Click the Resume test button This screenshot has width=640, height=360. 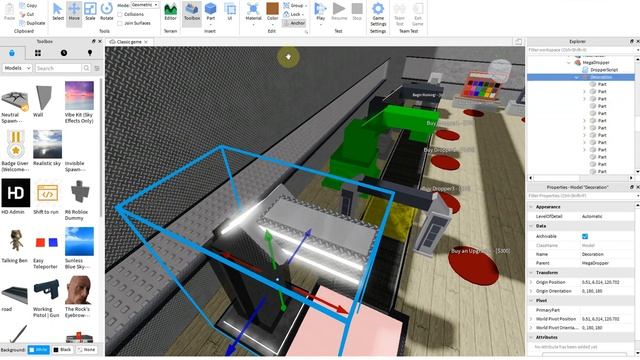click(339, 12)
